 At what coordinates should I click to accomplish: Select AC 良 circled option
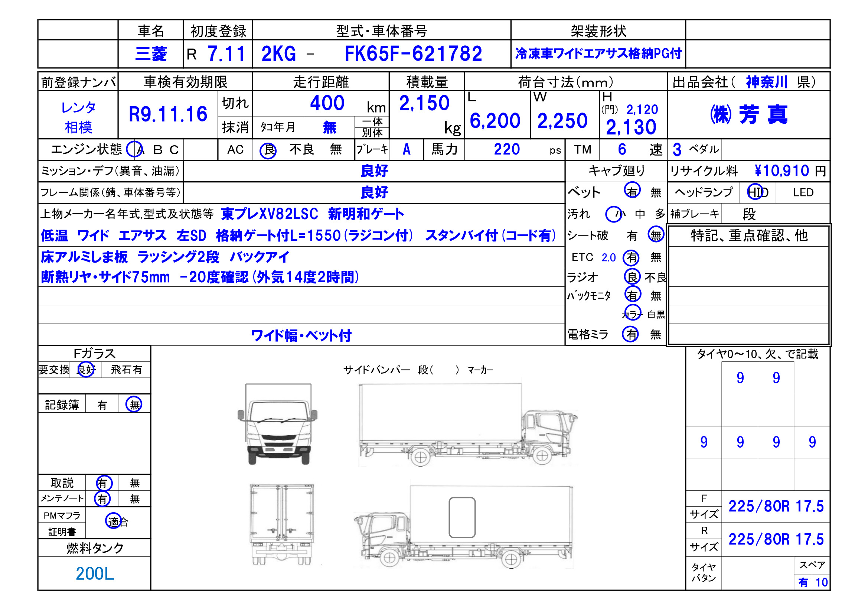268,150
